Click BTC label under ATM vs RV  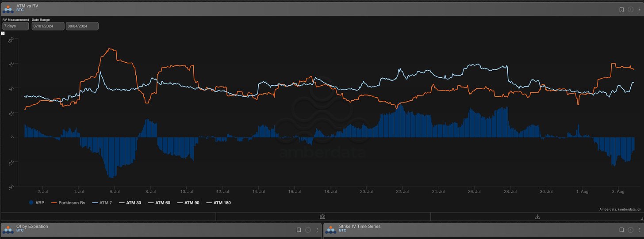20,9
